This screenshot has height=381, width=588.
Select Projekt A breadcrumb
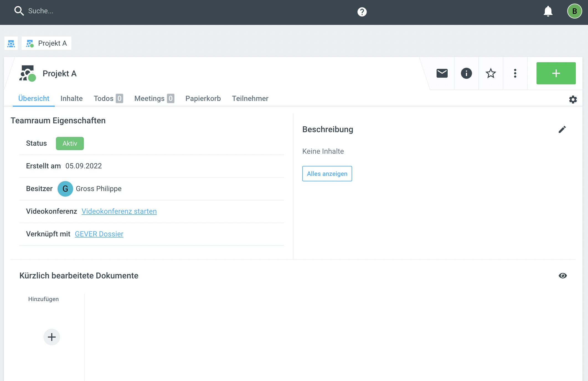(47, 43)
